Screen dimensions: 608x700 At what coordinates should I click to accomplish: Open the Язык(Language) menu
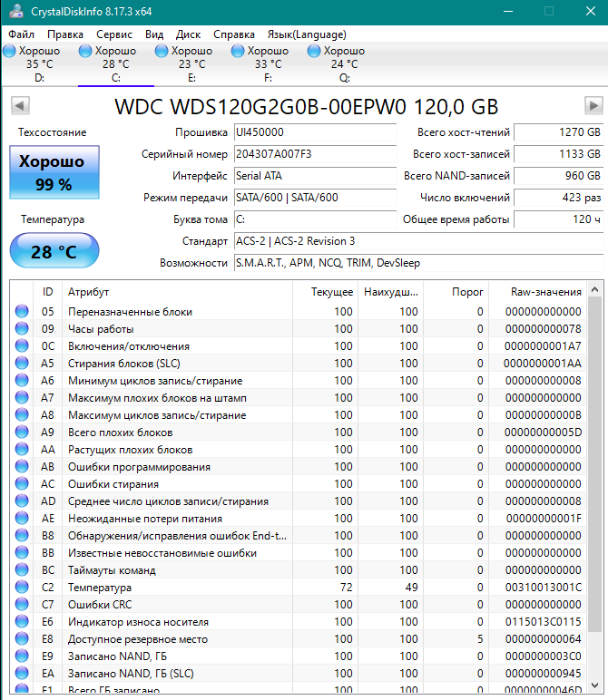click(307, 34)
